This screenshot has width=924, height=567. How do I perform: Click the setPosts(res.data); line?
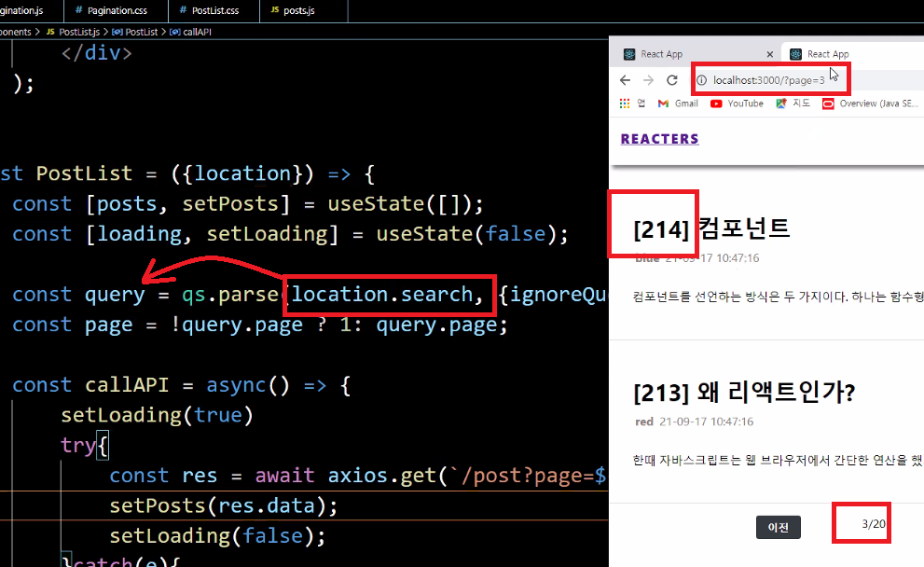point(224,505)
